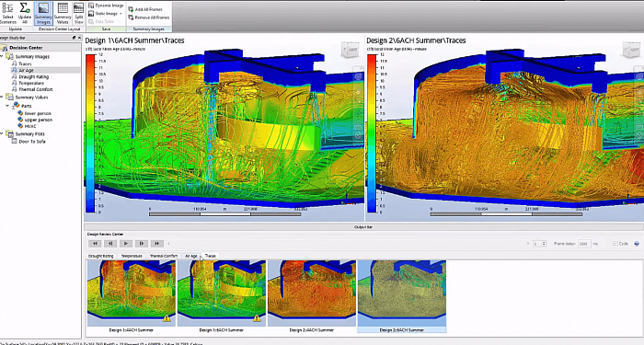Viewport: 644px width, 345px height.
Task: Jump to the last frame
Action: coord(157,244)
